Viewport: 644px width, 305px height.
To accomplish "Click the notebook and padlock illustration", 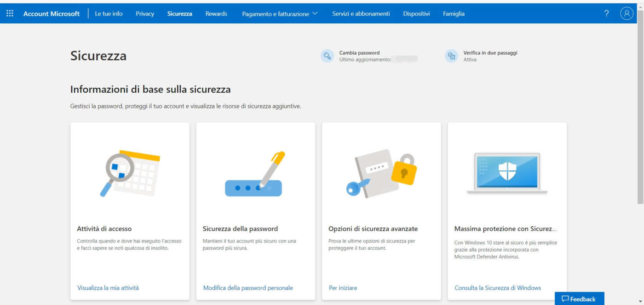I will [381, 174].
